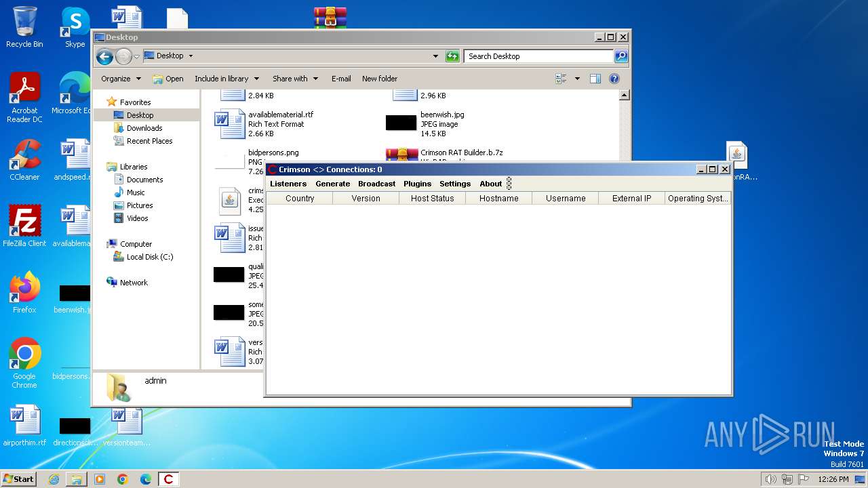This screenshot has height=488, width=868.
Task: Open the view options dropdown arrow
Action: [x=577, y=79]
